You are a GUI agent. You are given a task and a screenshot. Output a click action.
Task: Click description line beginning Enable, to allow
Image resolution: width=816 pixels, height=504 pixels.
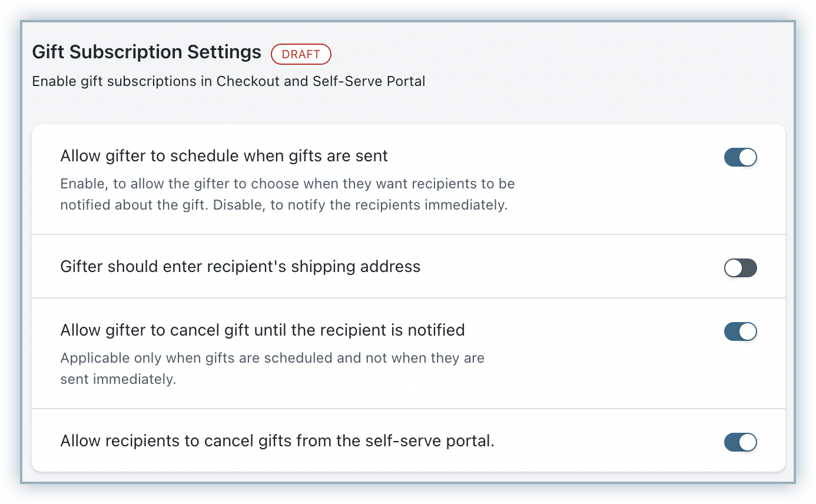pos(287,184)
